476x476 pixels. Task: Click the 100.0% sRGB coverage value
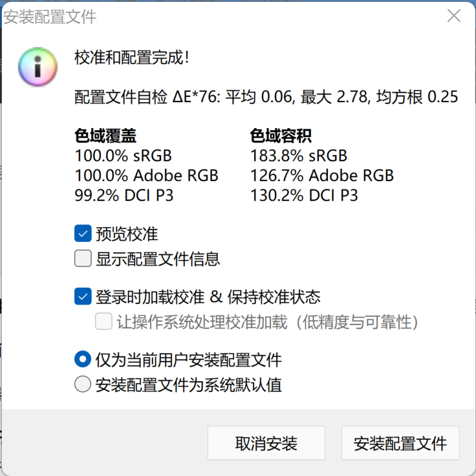click(124, 156)
